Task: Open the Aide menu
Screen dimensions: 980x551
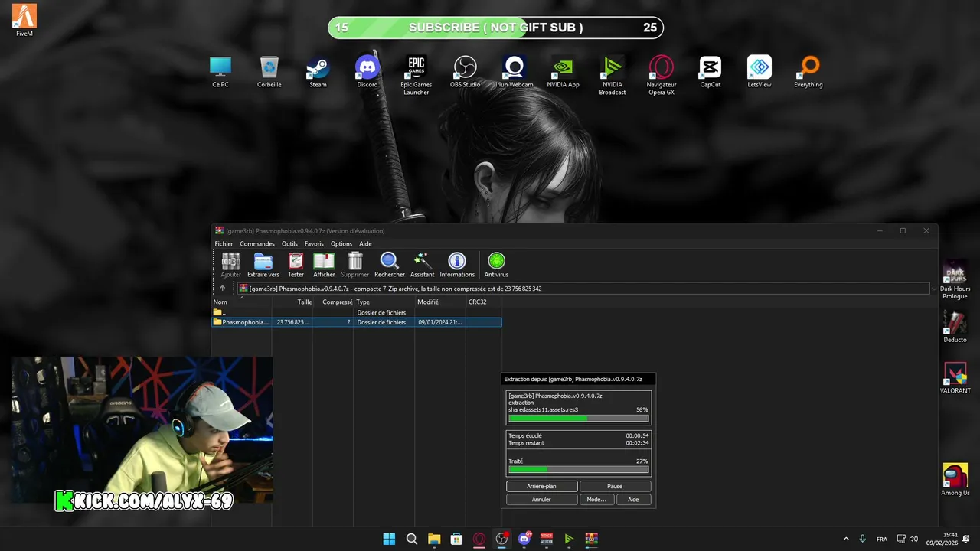Action: pyautogui.click(x=365, y=243)
